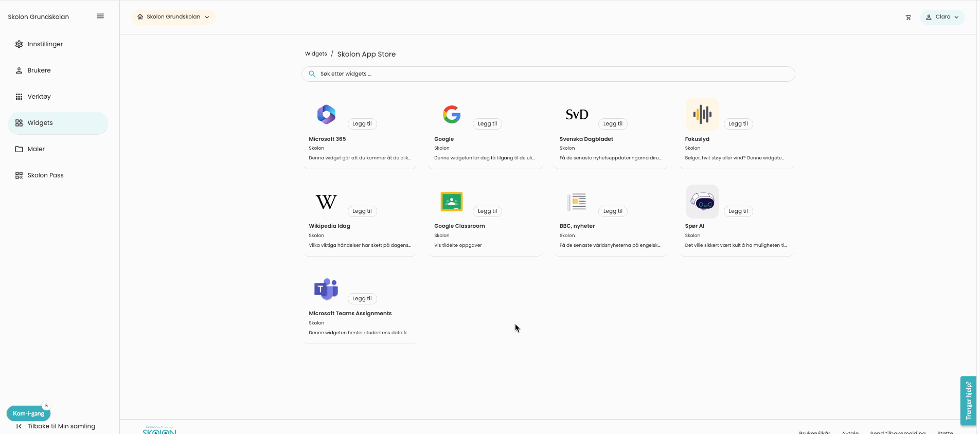
Task: Click the Svenska Dagbladet SvD logo
Action: [577, 114]
